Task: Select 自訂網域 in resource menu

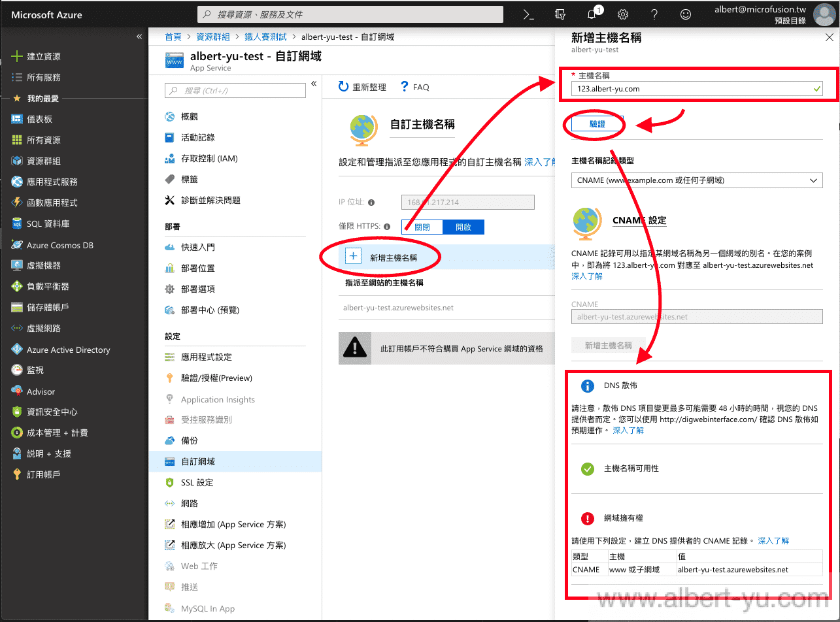Action: [235, 461]
